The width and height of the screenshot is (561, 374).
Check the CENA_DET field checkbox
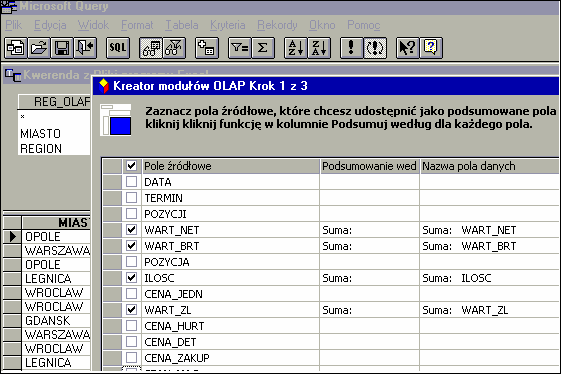(x=131, y=342)
